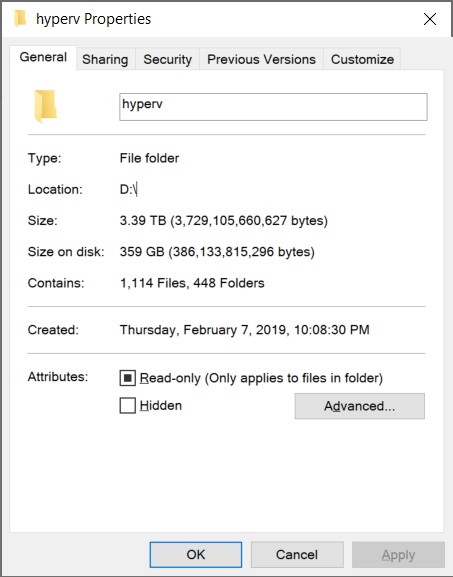Enable the Hidden attribute checkbox
Image resolution: width=453 pixels, height=577 pixels.
(x=127, y=406)
